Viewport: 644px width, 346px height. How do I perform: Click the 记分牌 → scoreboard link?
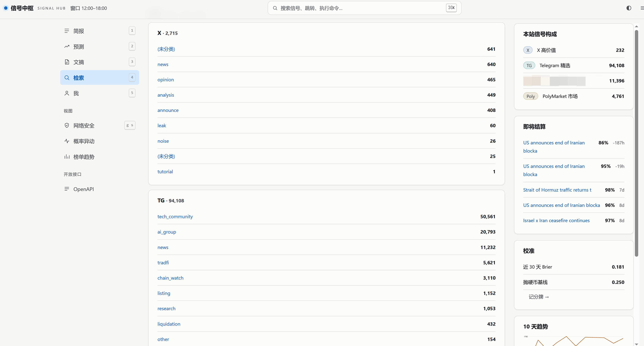coord(539,297)
